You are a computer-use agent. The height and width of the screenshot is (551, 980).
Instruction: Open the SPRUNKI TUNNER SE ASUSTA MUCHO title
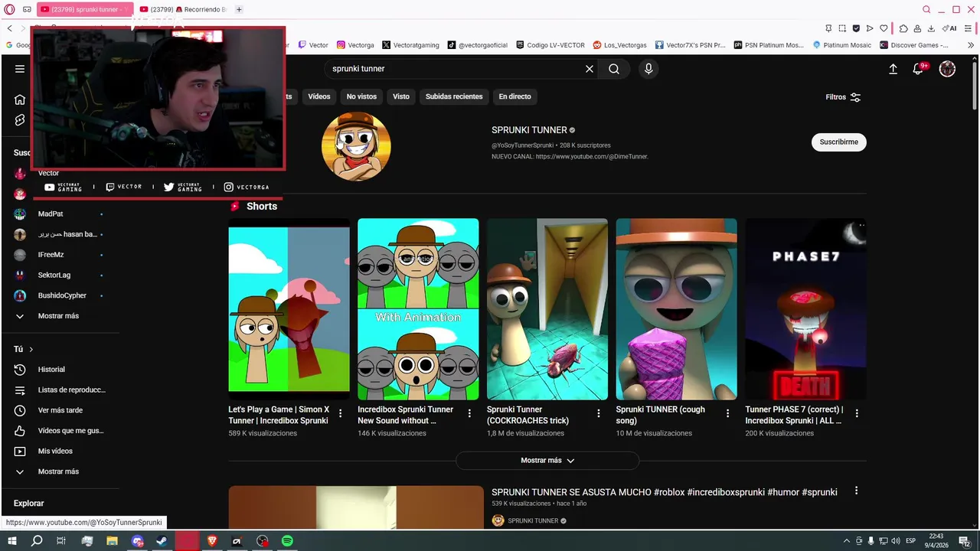pos(664,492)
